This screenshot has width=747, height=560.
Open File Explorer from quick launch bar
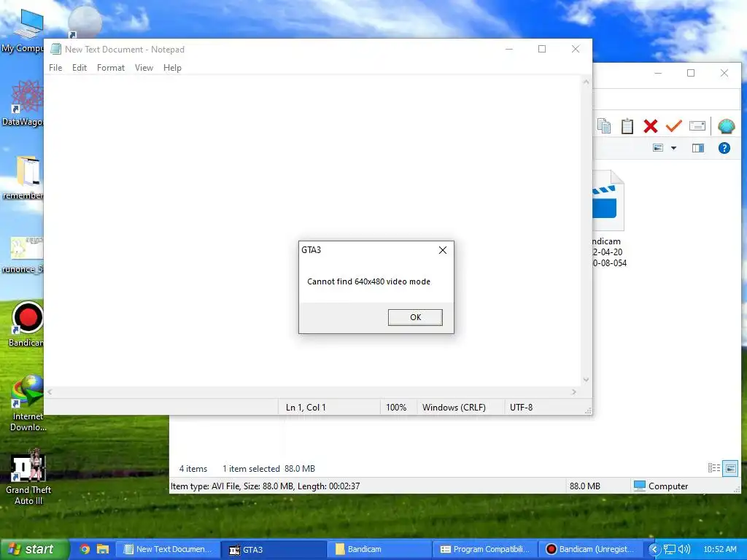coord(102,549)
